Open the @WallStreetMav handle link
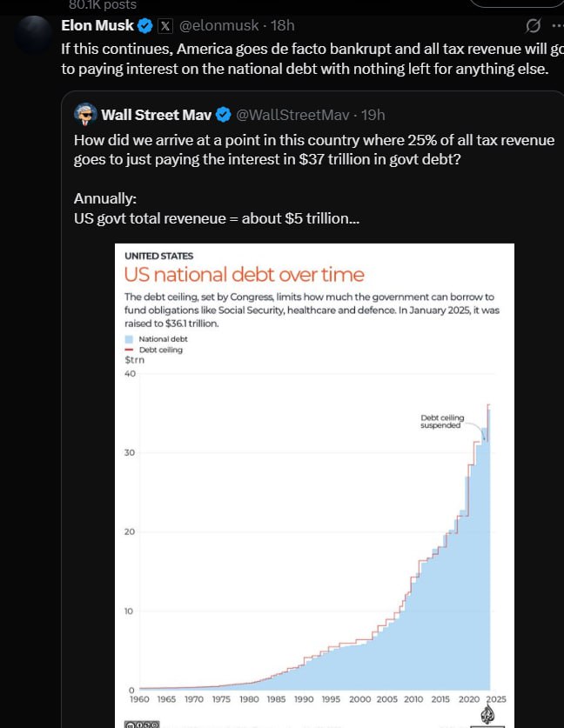The image size is (564, 728). click(292, 115)
